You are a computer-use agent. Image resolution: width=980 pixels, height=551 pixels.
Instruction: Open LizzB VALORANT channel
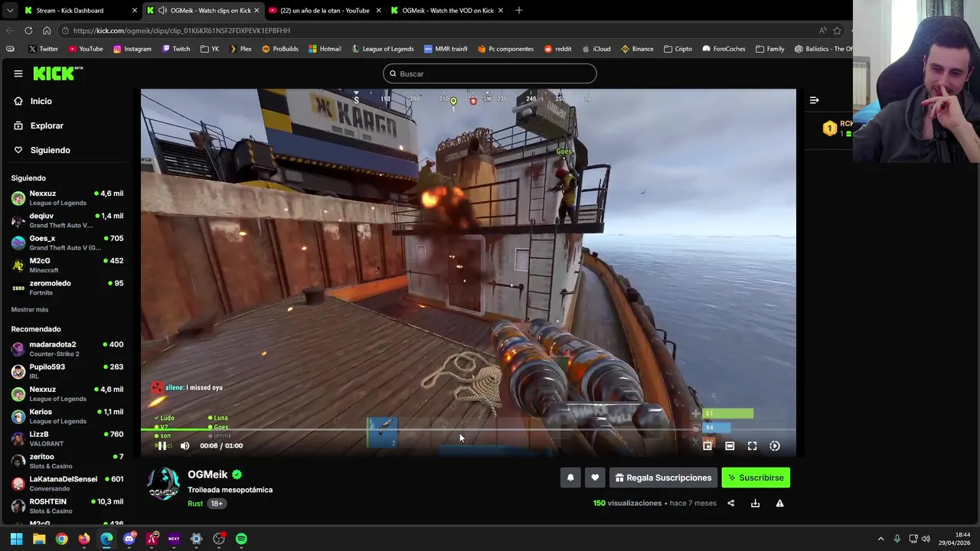pos(67,439)
